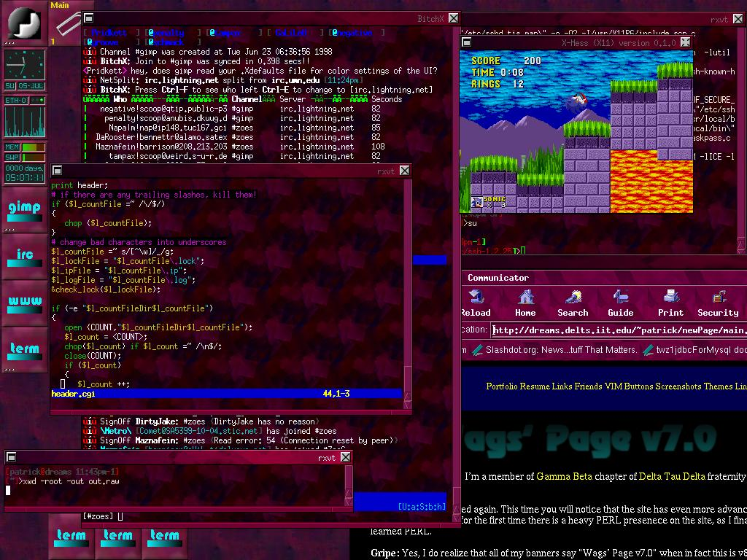Click the Screenshots link

(678, 386)
